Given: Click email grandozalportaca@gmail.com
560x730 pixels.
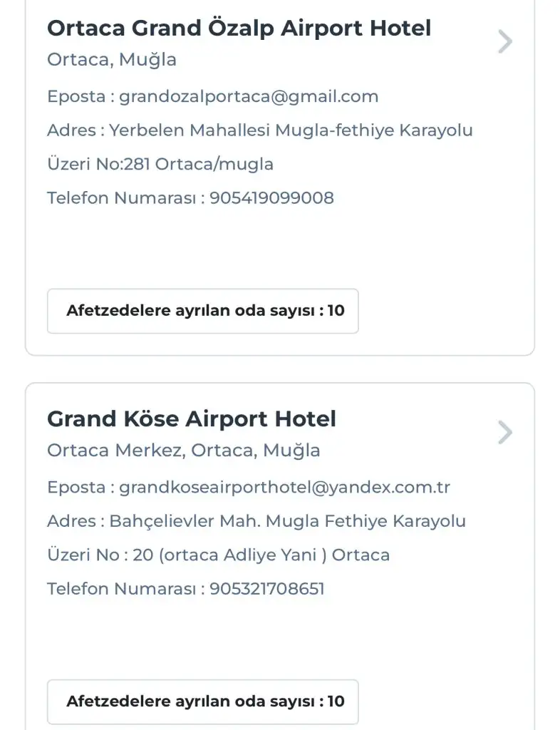Looking at the screenshot, I should pos(249,96).
